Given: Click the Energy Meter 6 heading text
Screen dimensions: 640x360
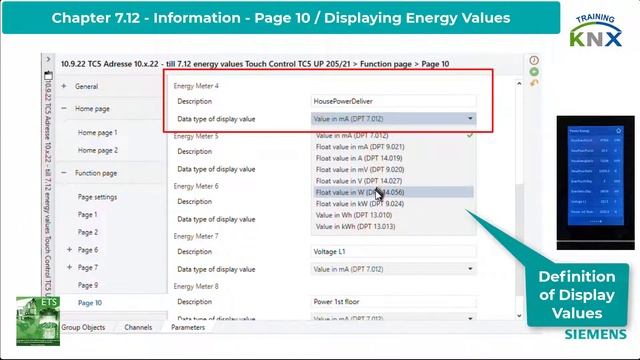Looking at the screenshot, I should coord(196,186).
